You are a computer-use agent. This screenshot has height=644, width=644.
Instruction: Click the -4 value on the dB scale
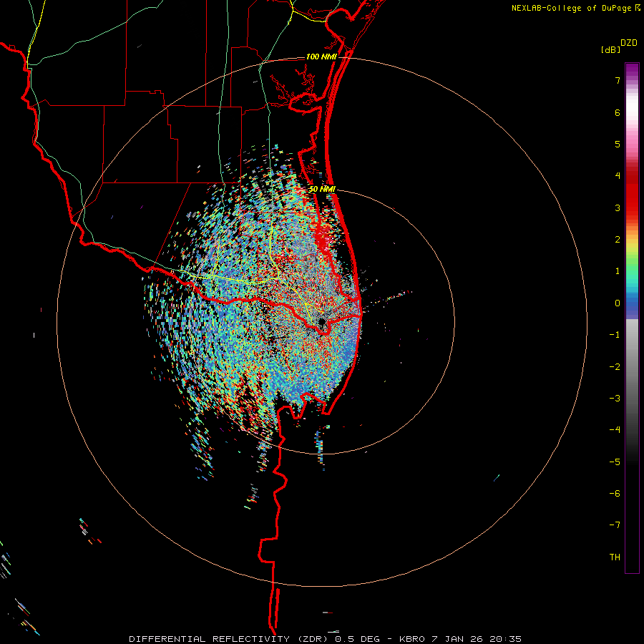tap(615, 430)
